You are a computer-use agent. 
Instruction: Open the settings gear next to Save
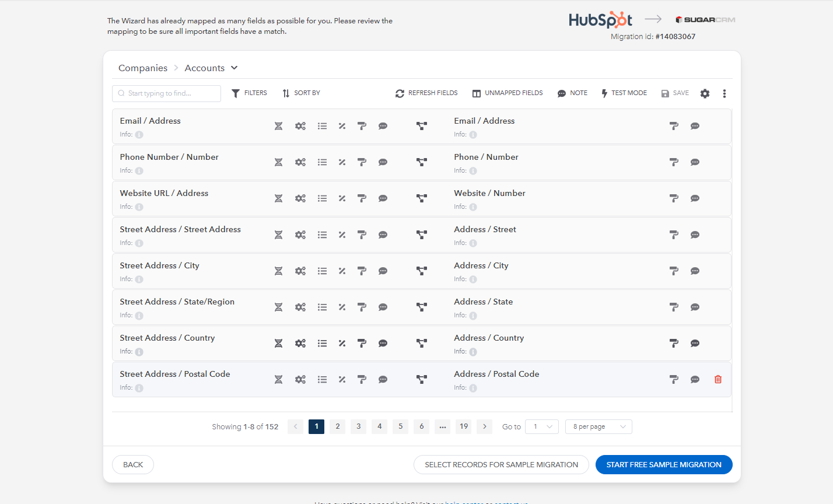click(705, 93)
